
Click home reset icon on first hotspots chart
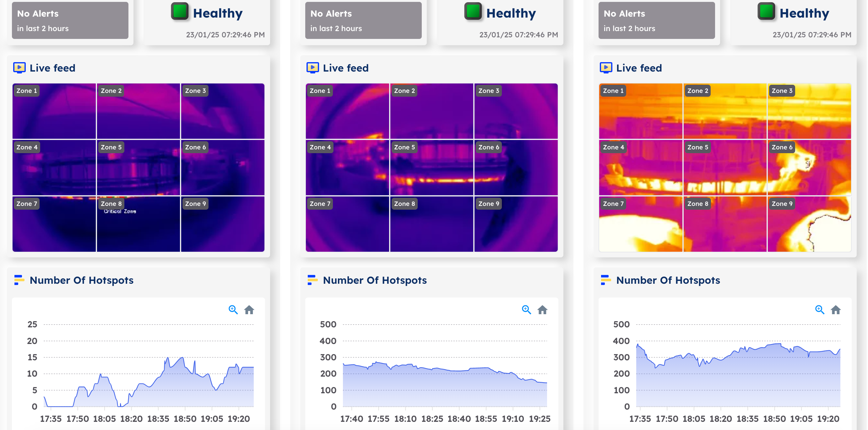249,309
